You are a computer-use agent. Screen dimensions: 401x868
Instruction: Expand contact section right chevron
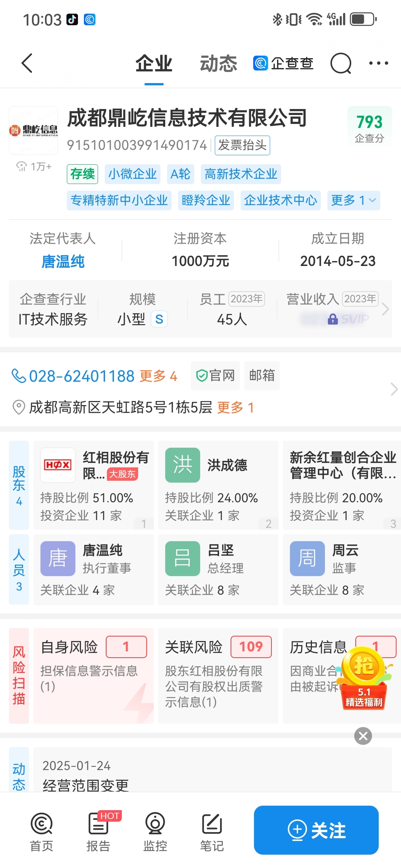[394, 389]
